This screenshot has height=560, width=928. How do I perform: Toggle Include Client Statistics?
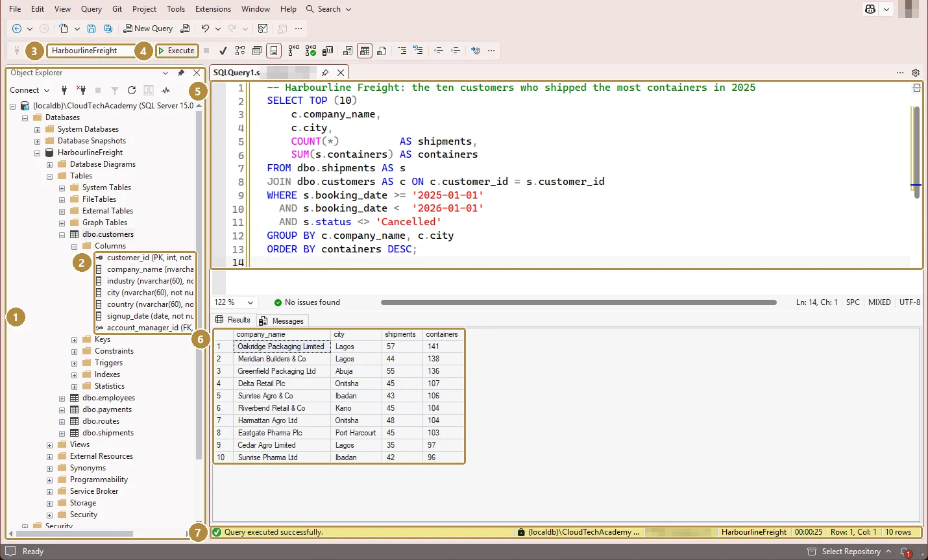[x=328, y=51]
